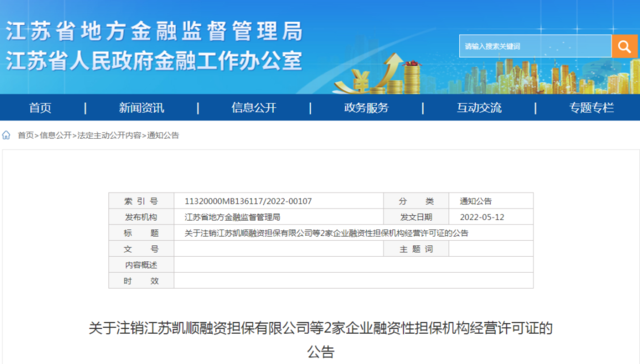Select index number 11320000MB136117/2022-00107
Viewport: 640px width, 364px height.
pos(248,201)
